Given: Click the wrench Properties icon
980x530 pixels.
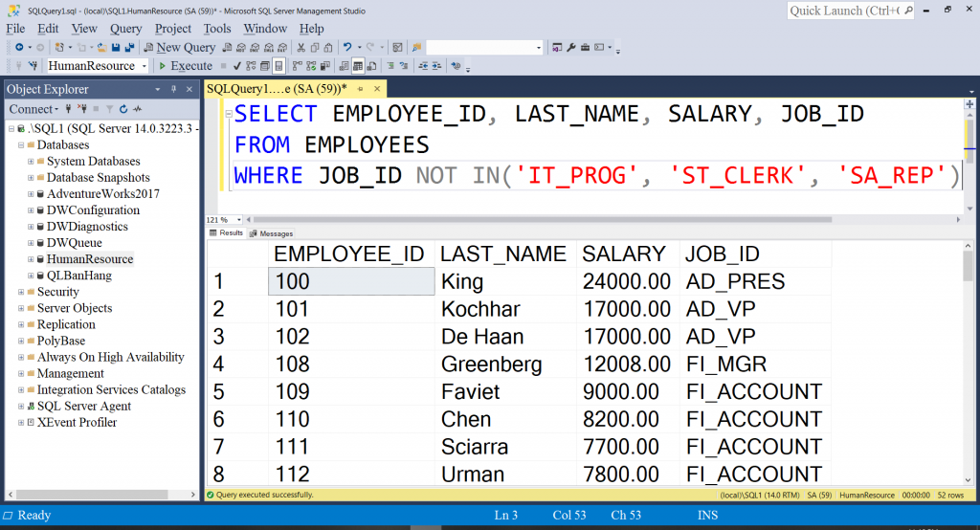Looking at the screenshot, I should (571, 48).
